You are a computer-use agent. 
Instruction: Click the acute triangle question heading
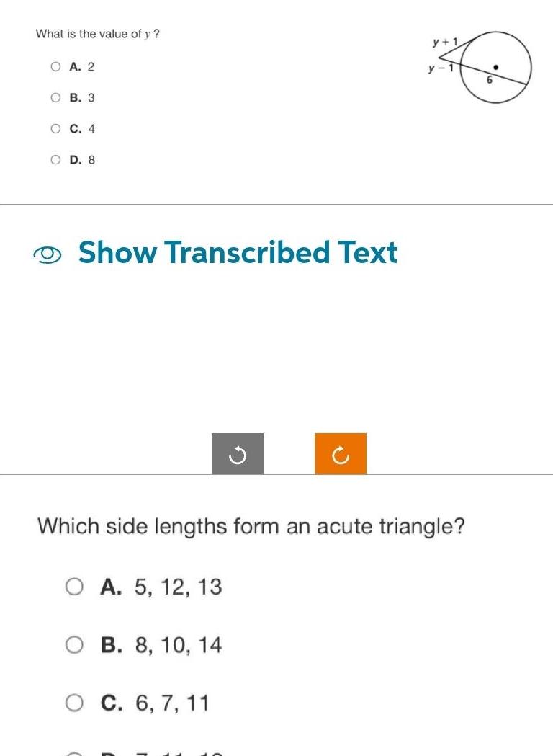click(251, 526)
